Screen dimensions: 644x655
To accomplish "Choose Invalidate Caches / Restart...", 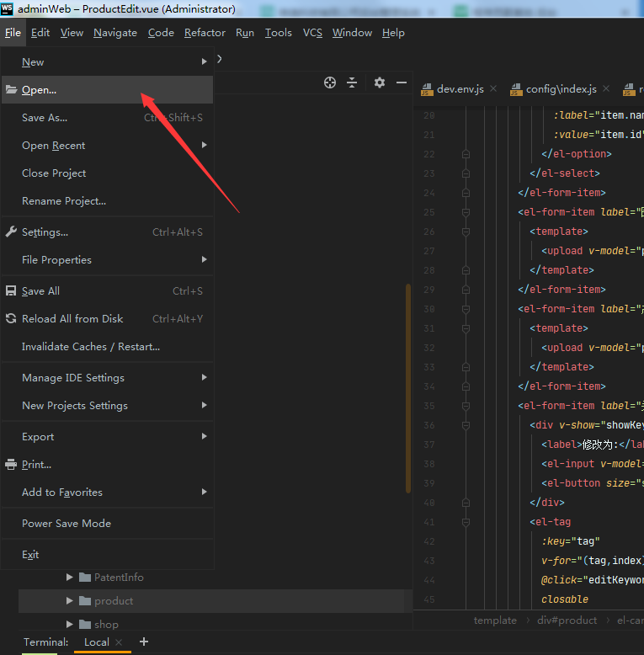I will click(x=108, y=346).
